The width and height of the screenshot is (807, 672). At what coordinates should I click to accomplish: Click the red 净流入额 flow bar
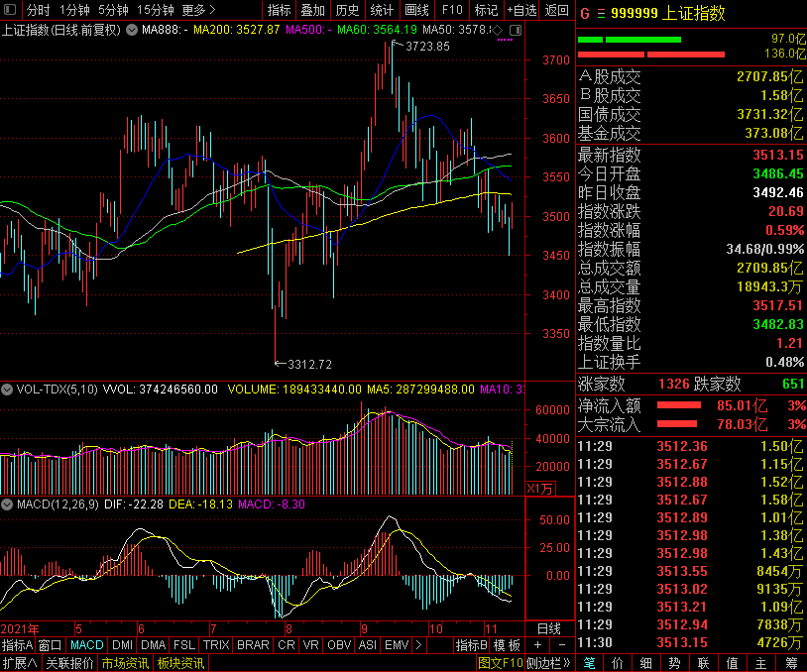coord(685,405)
